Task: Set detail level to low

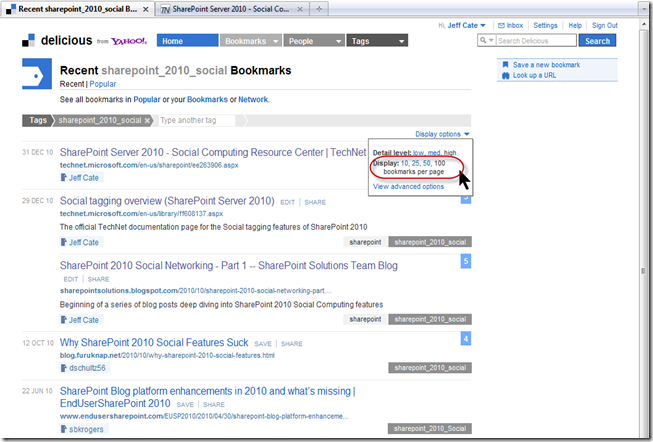Action: pyautogui.click(x=419, y=153)
